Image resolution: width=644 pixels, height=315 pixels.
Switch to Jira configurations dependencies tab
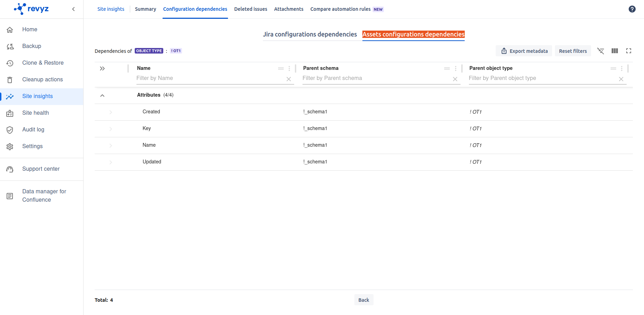[x=309, y=34]
